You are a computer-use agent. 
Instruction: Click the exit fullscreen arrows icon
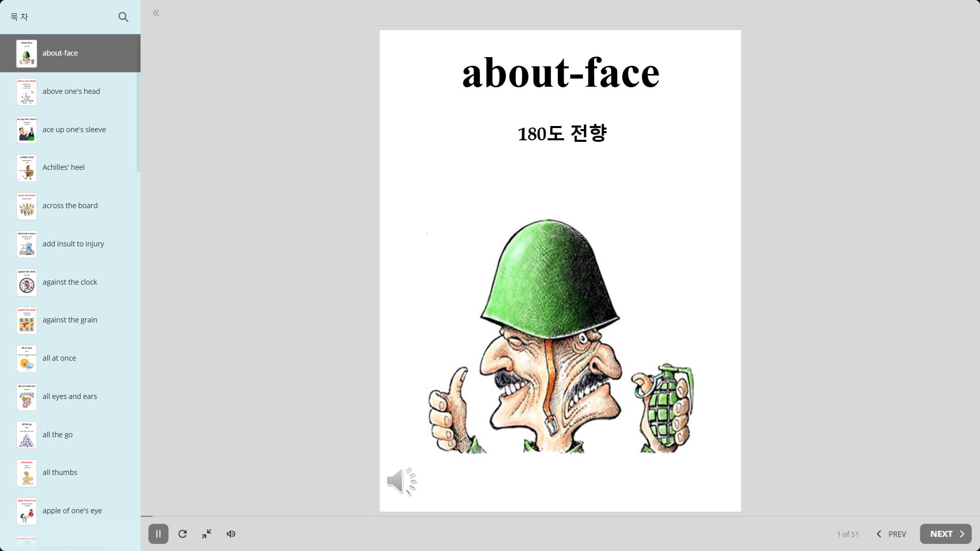pos(207,534)
